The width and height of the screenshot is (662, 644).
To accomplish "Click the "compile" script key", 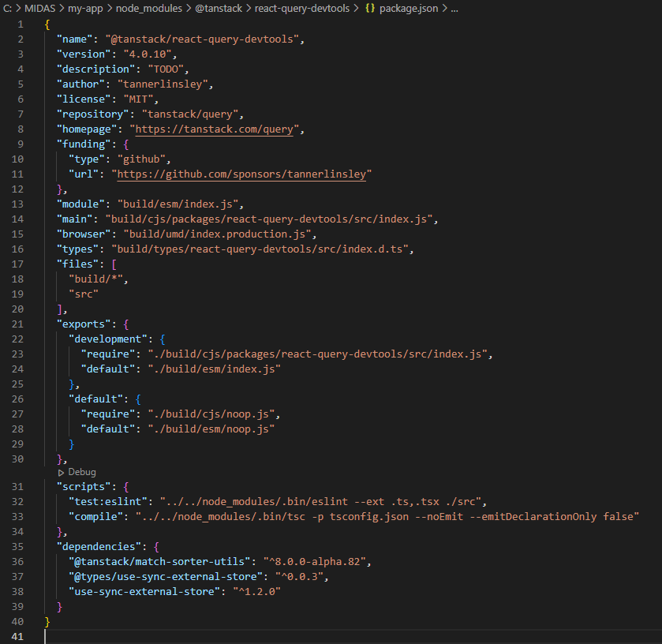I will (95, 517).
